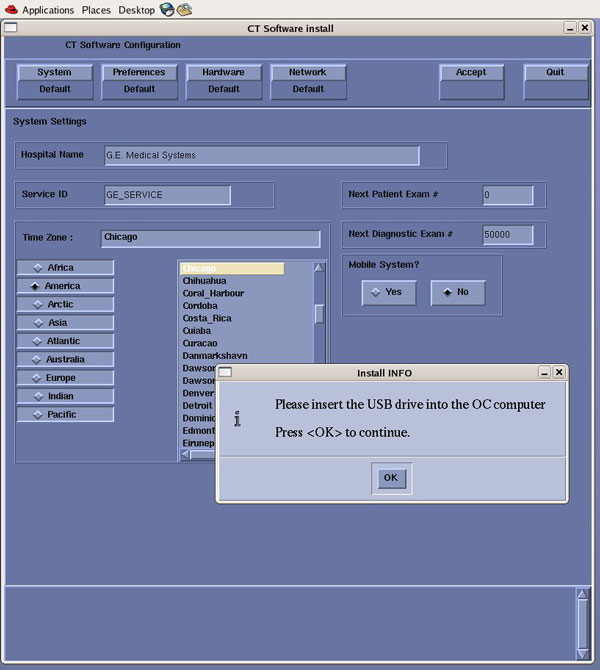Launch the web browser globe icon
This screenshot has width=600, height=670.
point(167,10)
